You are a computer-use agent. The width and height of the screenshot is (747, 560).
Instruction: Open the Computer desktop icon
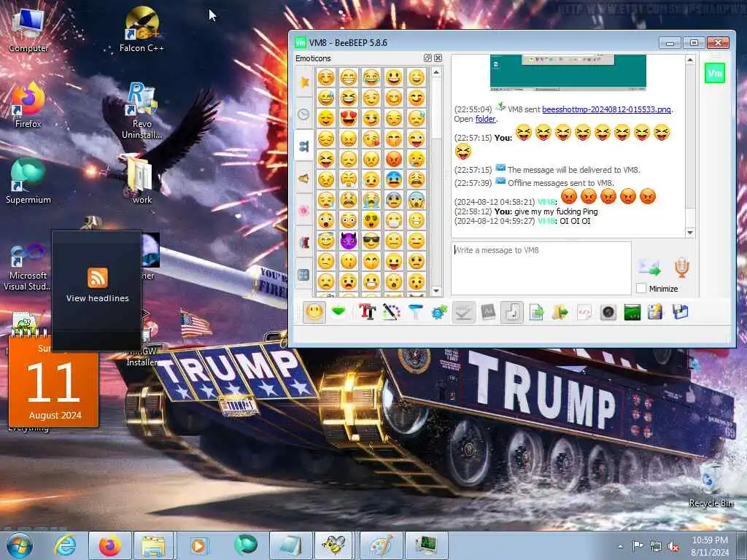[28, 29]
